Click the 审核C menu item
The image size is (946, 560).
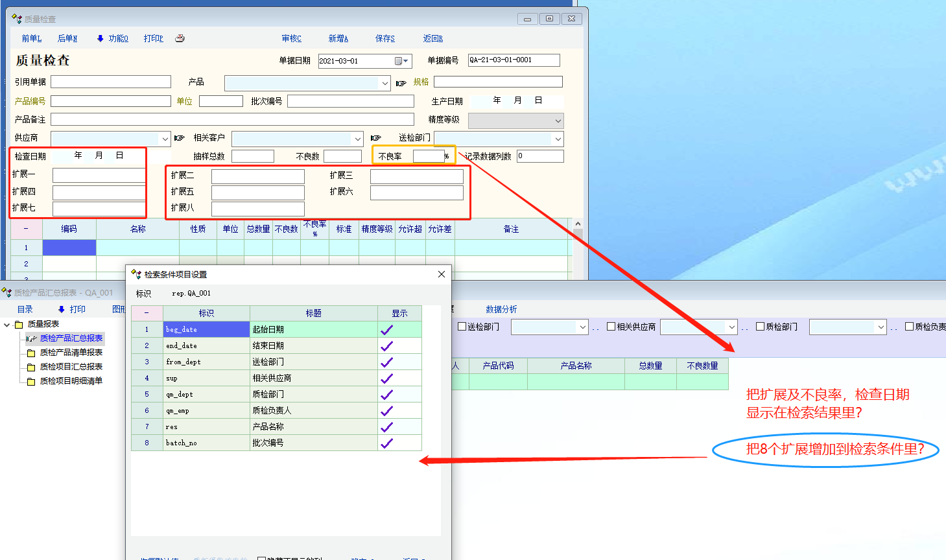291,39
